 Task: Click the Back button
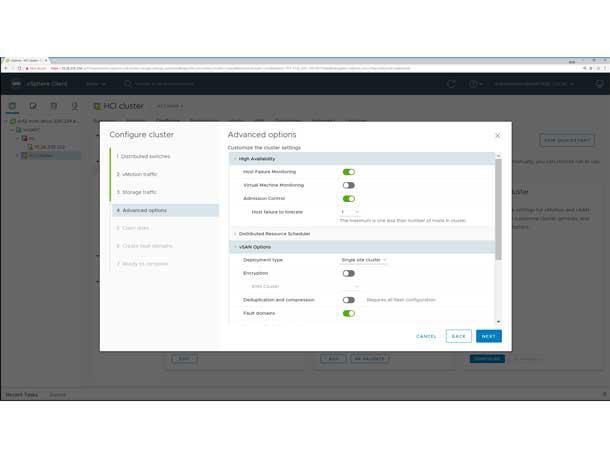[459, 336]
